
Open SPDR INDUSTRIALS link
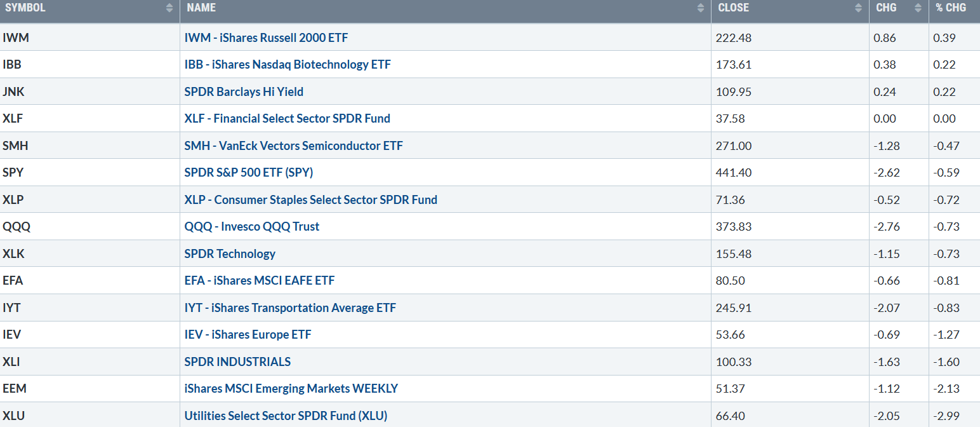(x=237, y=362)
